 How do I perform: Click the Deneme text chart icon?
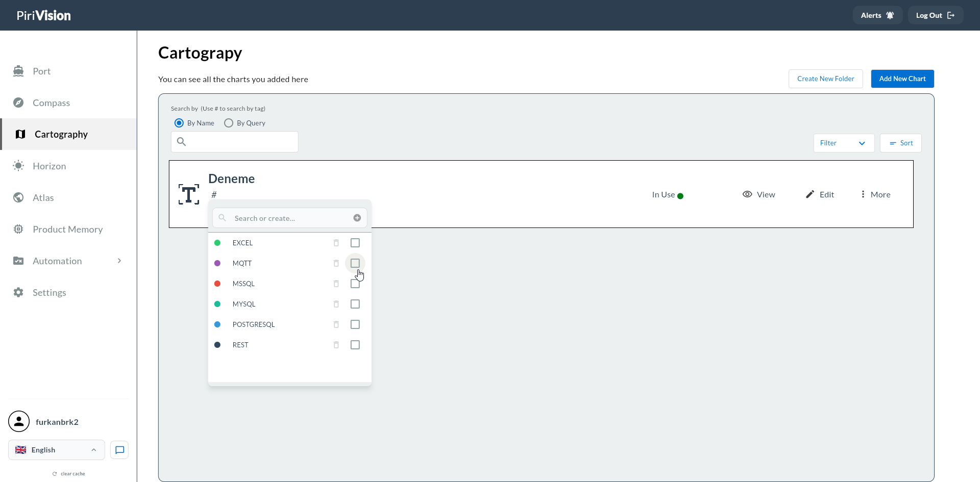tap(189, 194)
